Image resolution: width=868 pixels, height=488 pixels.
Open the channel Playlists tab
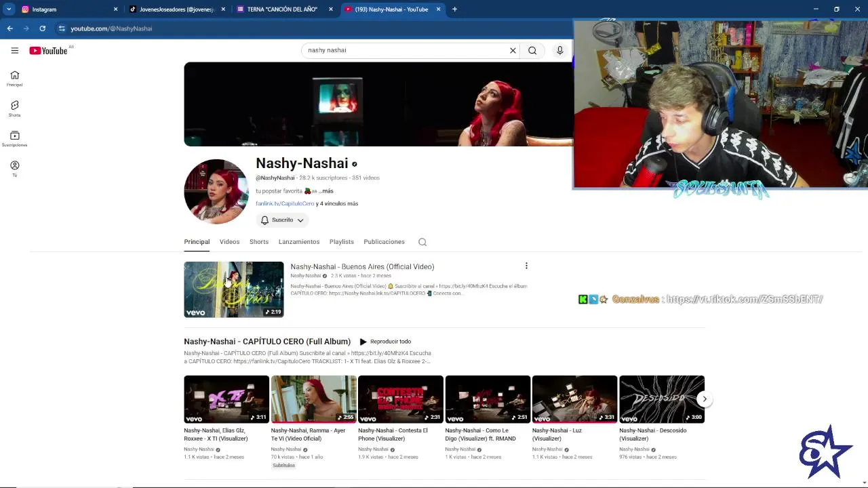click(x=342, y=242)
